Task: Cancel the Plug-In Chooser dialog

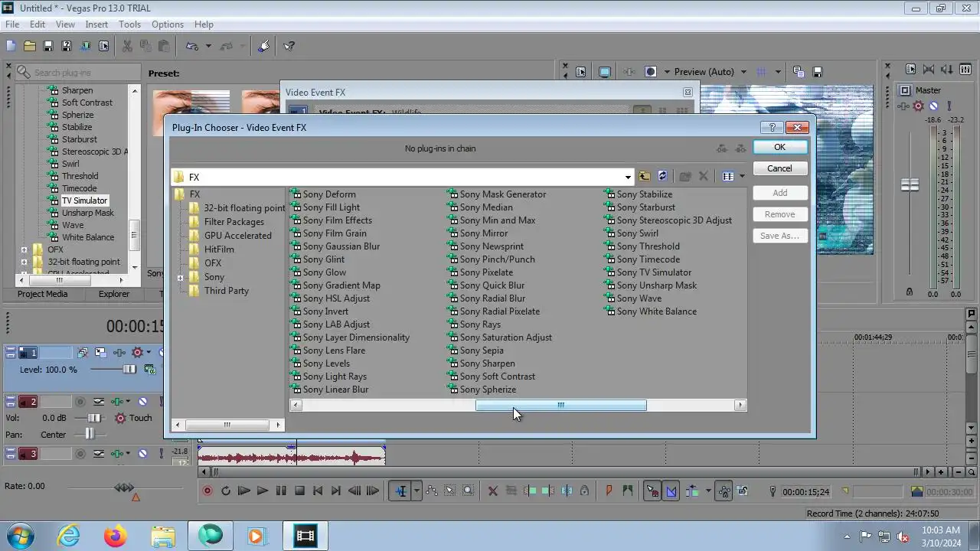Action: coord(779,168)
